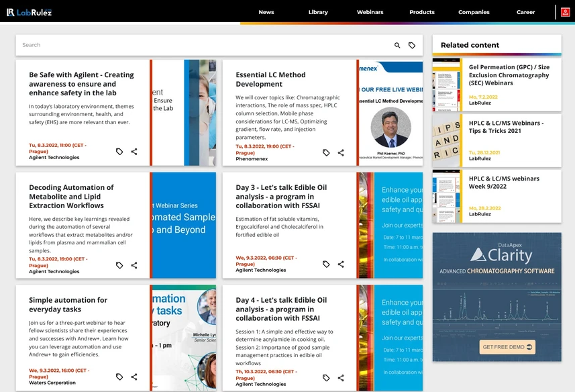Click Mo, 28.2.2022 date in related content
Viewport: 575px width, 392px height.
pyautogui.click(x=484, y=208)
